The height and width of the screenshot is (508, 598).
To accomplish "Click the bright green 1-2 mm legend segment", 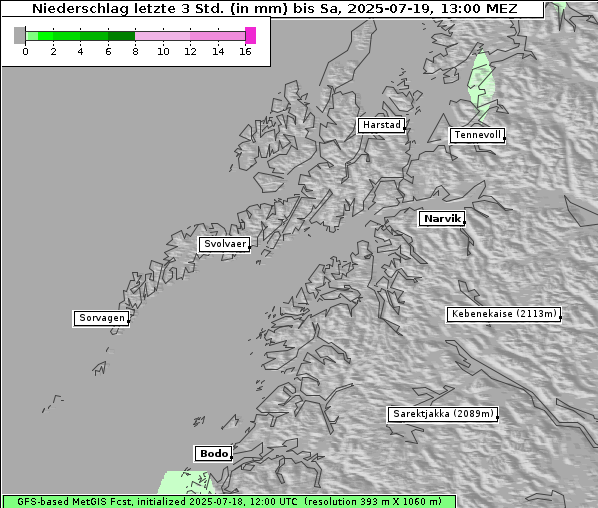I will (x=46, y=36).
